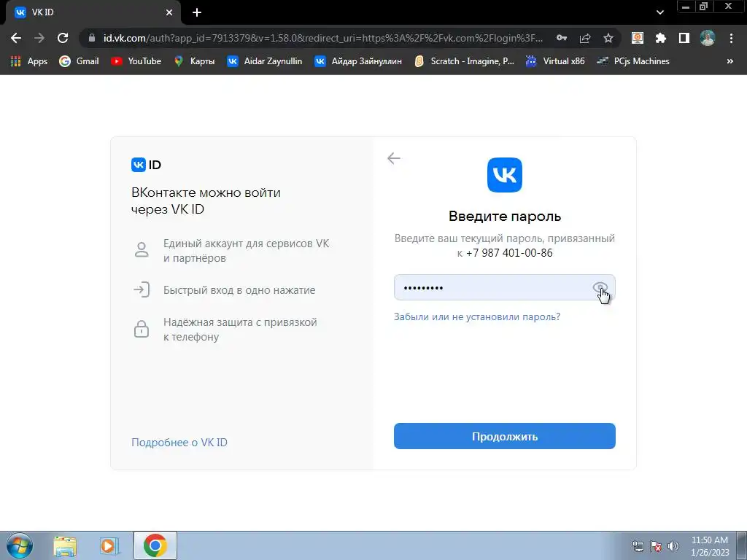The width and height of the screenshot is (747, 560).
Task: Click the Chrome taskbar icon
Action: (x=155, y=545)
